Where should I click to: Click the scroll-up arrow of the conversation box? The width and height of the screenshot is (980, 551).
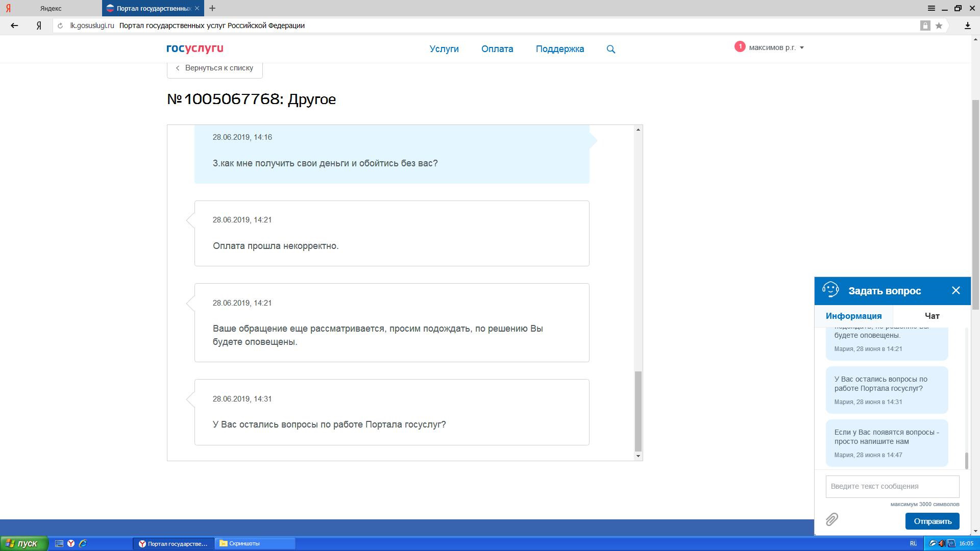pyautogui.click(x=638, y=130)
